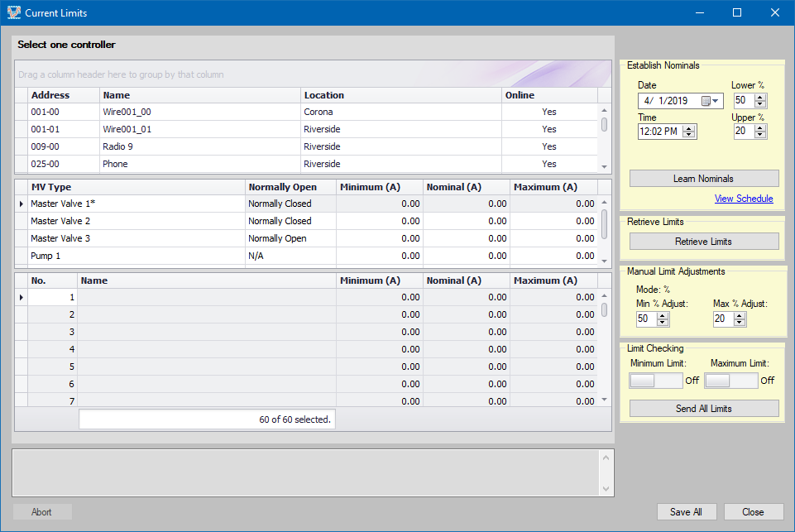Open the View Schedule link
This screenshot has width=795, height=532.
[744, 199]
